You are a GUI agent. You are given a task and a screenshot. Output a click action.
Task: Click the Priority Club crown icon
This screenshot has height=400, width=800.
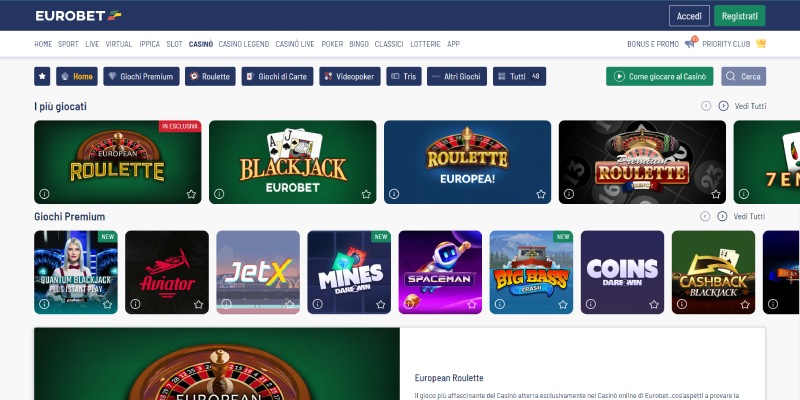761,44
